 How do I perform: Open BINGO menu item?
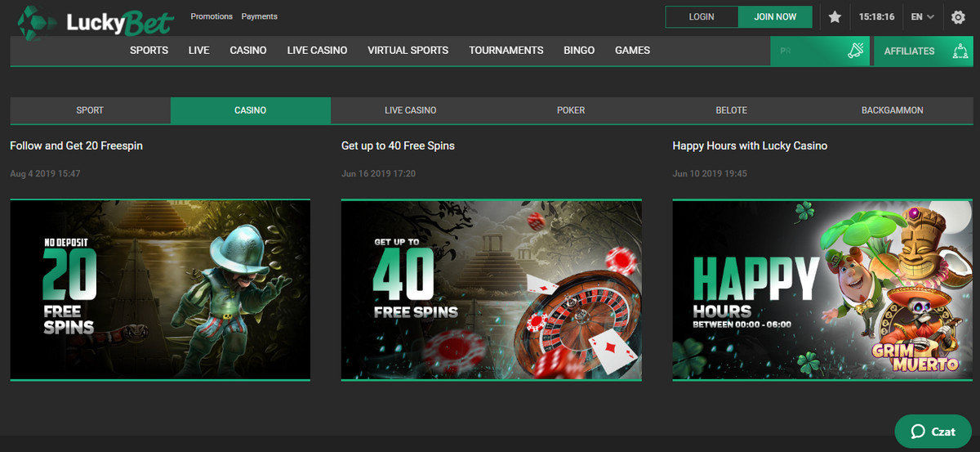[579, 51]
